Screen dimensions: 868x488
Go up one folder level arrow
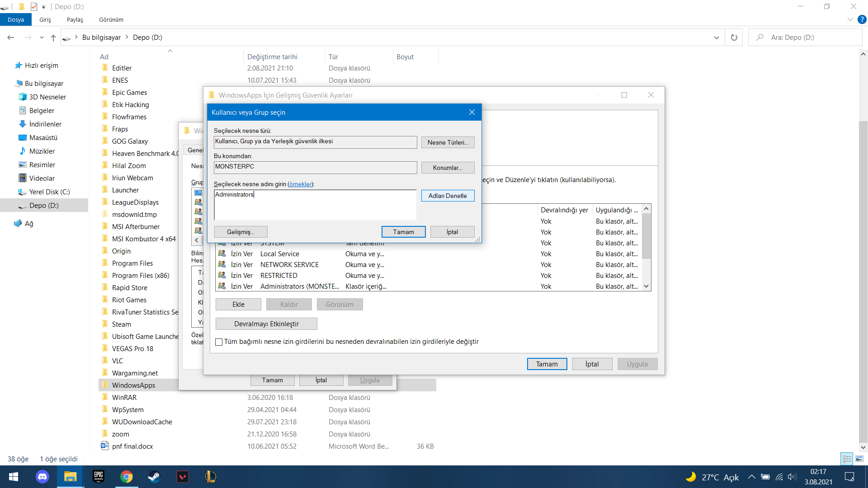point(53,38)
